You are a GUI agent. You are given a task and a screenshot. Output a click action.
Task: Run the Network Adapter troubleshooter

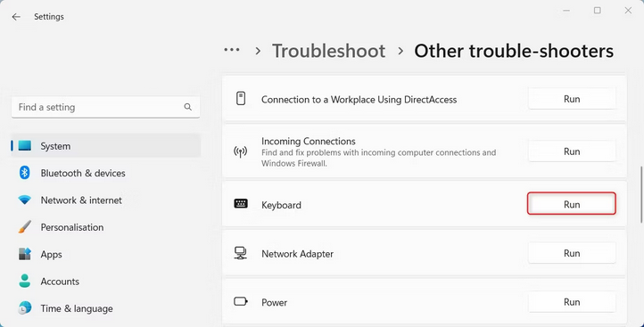pyautogui.click(x=572, y=253)
